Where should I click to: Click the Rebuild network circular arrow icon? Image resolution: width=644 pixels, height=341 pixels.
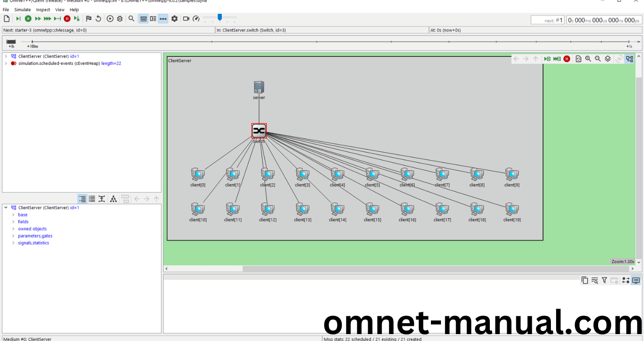pos(98,19)
